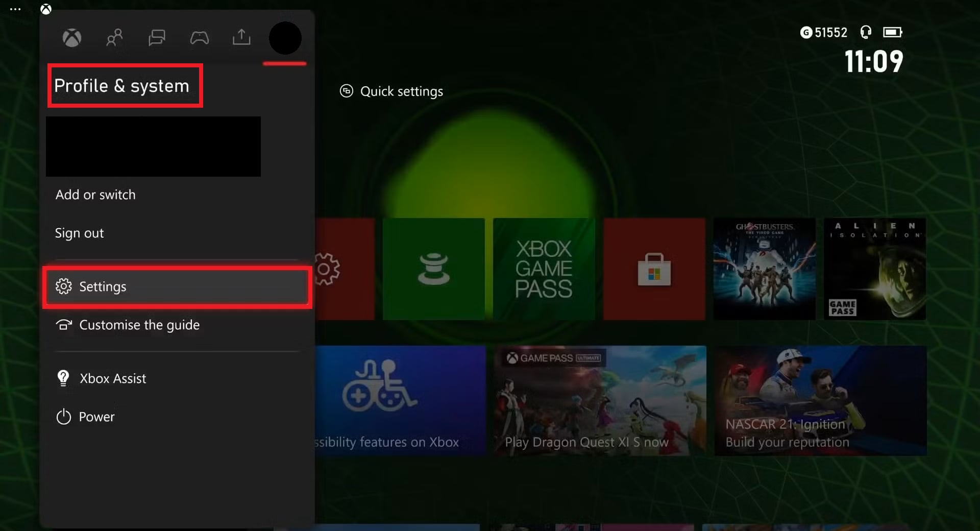The width and height of the screenshot is (980, 531).
Task: Click the small Xbox logo at top
Action: pyautogui.click(x=46, y=9)
